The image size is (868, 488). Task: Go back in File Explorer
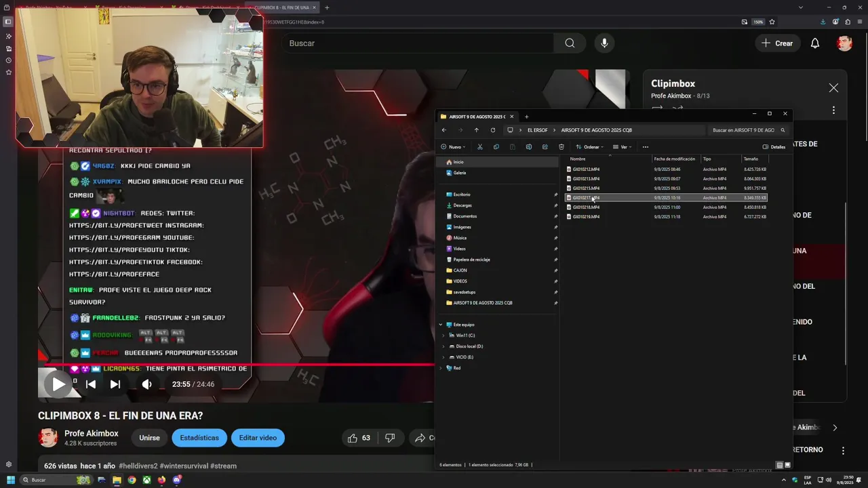[444, 130]
